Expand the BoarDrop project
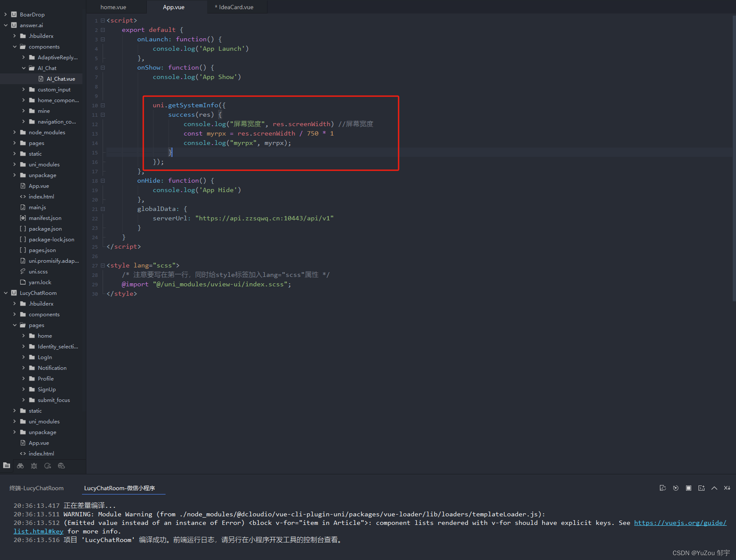Viewport: 736px width, 560px height. pos(6,14)
